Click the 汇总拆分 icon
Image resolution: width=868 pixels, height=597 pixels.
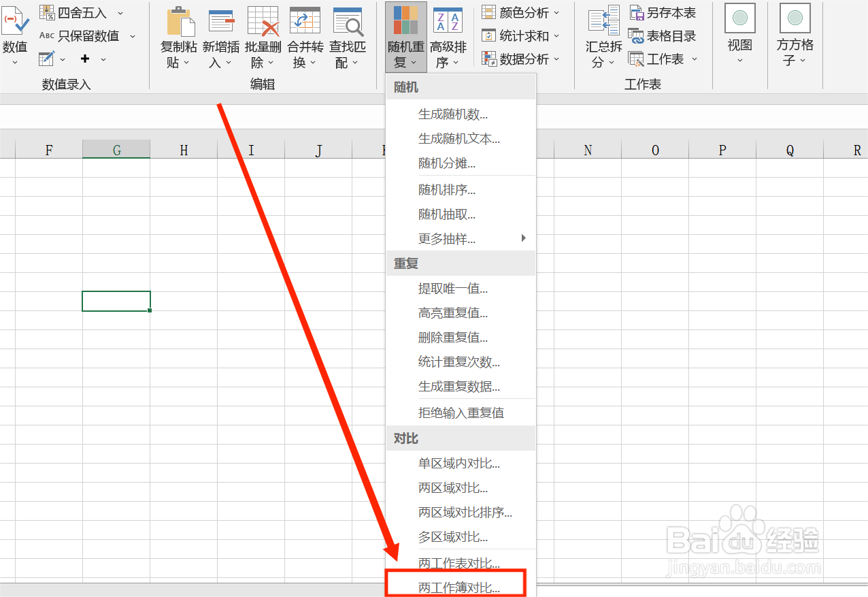point(603,21)
